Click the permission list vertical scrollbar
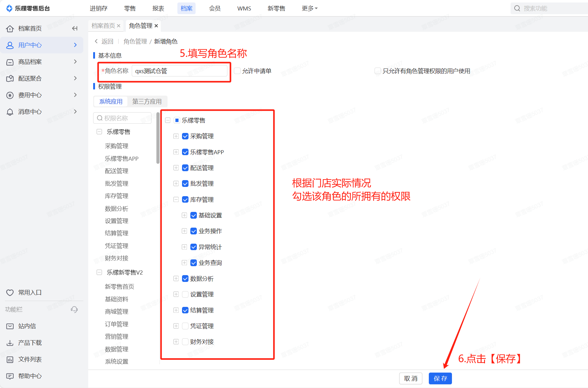Screen dimensions: 588x388 click(158, 138)
